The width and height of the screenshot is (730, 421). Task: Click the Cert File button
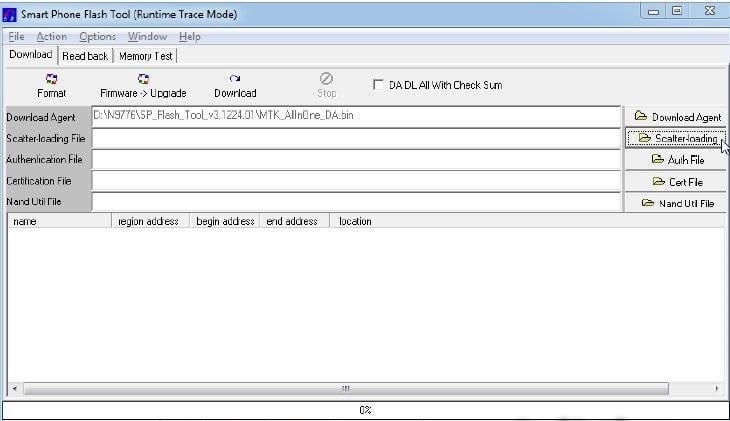[676, 182]
